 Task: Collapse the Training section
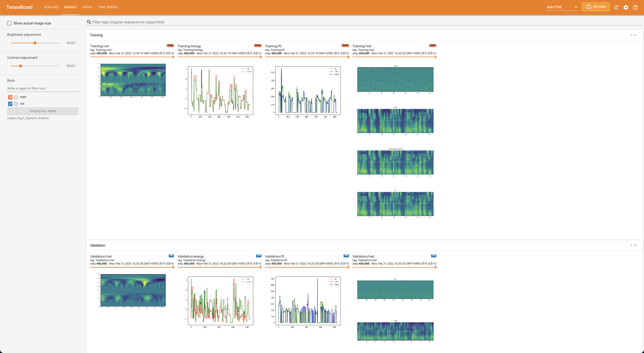[x=635, y=35]
